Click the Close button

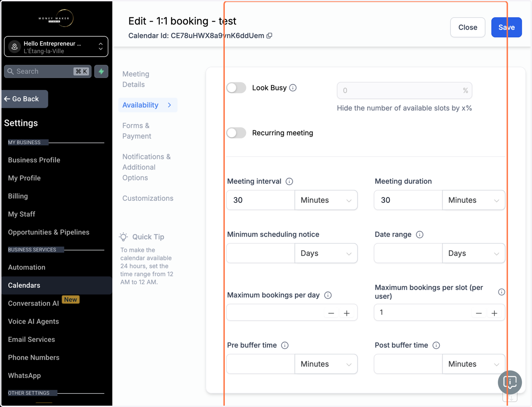point(468,27)
